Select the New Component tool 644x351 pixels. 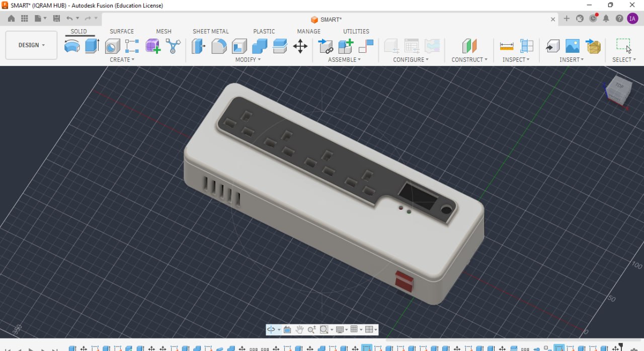point(346,46)
